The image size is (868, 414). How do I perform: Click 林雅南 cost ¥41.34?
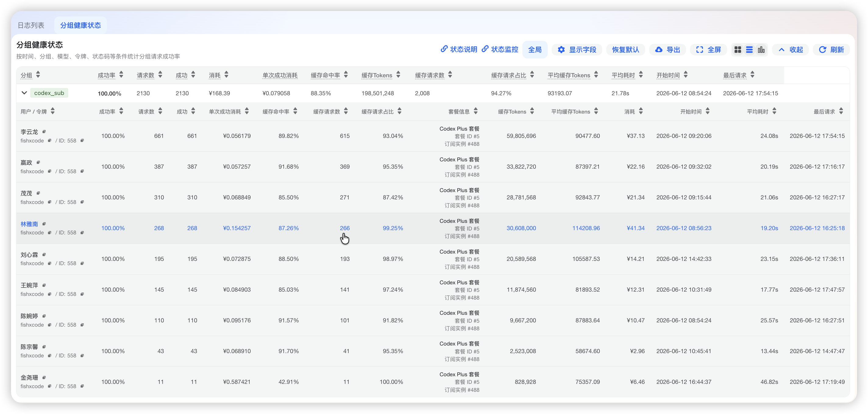pyautogui.click(x=635, y=228)
